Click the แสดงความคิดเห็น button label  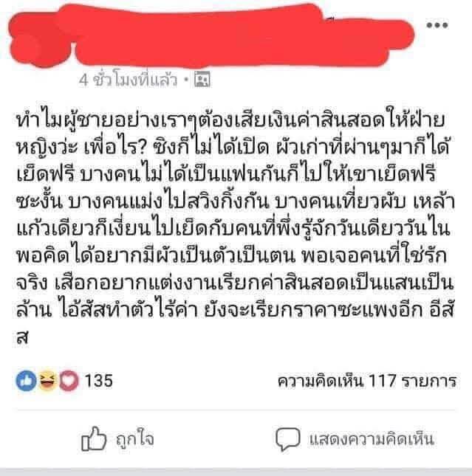coord(372,439)
